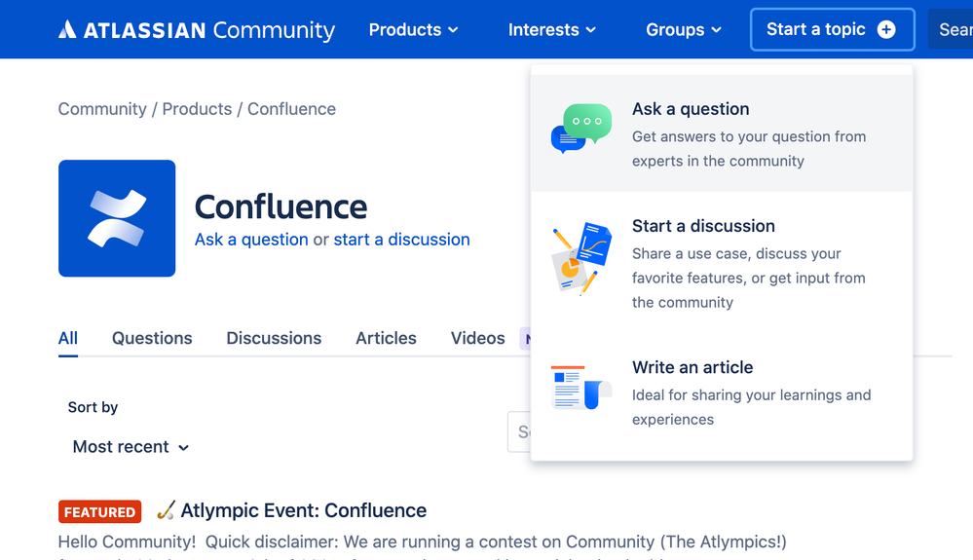Screen dimensions: 973x560
Task: Click the start a discussion link under Confluence
Action: coord(401,240)
